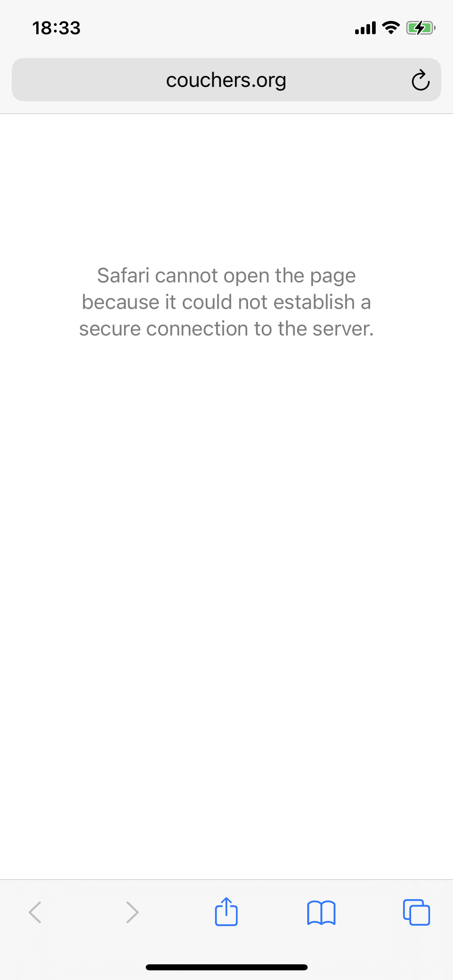This screenshot has height=980, width=453.
Task: Tap "because it could not establish a" line
Action: (226, 302)
